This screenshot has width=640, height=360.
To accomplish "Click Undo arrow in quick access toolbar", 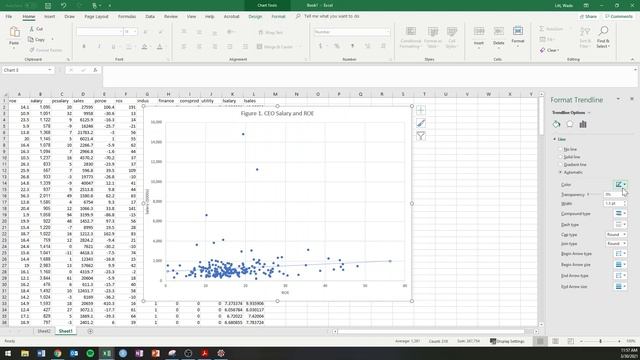I will click(x=64, y=5).
